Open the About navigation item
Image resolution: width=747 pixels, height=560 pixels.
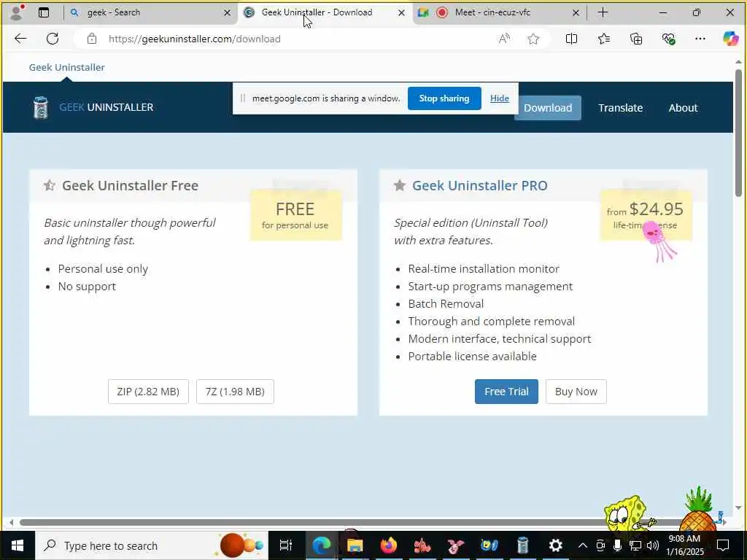683,108
